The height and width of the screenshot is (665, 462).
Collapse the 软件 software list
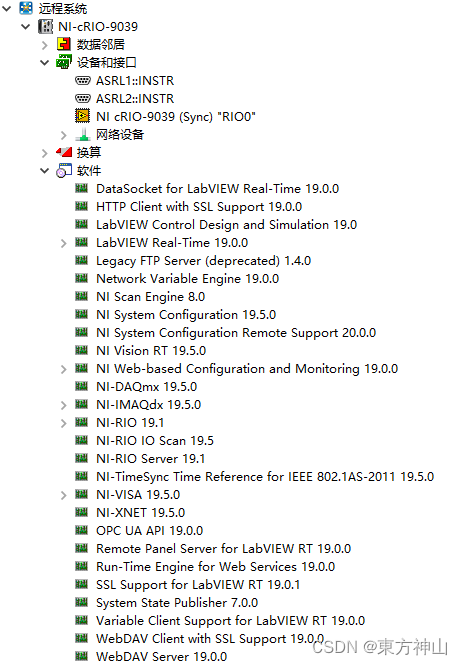pyautogui.click(x=45, y=170)
